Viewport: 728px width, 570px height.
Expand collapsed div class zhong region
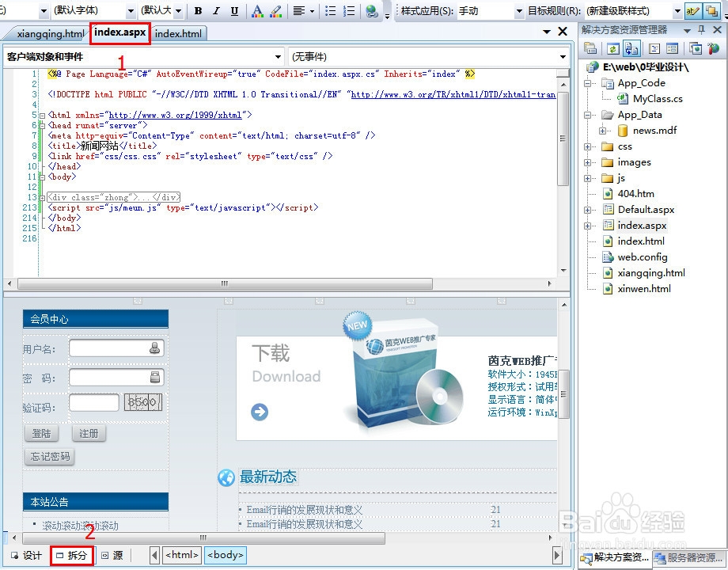pos(42,198)
